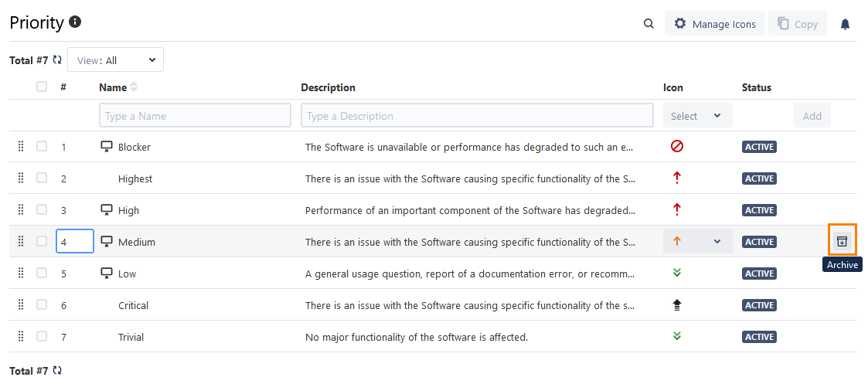Click the Type a Description field
The height and width of the screenshot is (384, 868).
point(477,116)
